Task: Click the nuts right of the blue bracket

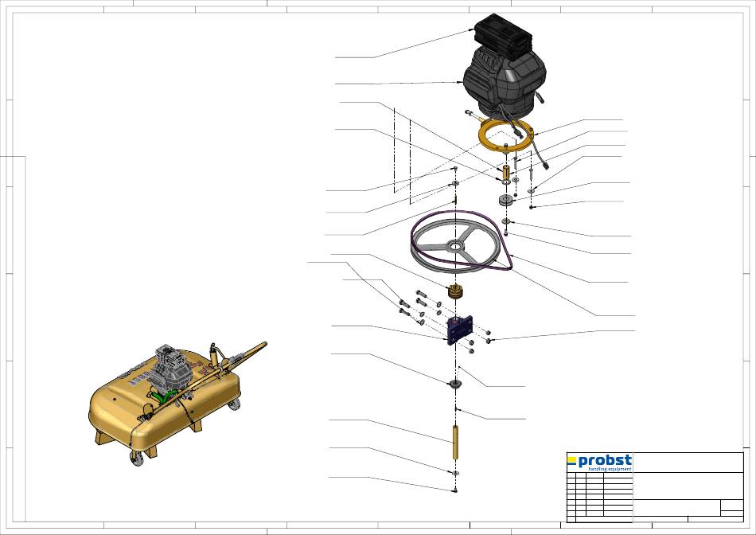Action: click(x=484, y=340)
